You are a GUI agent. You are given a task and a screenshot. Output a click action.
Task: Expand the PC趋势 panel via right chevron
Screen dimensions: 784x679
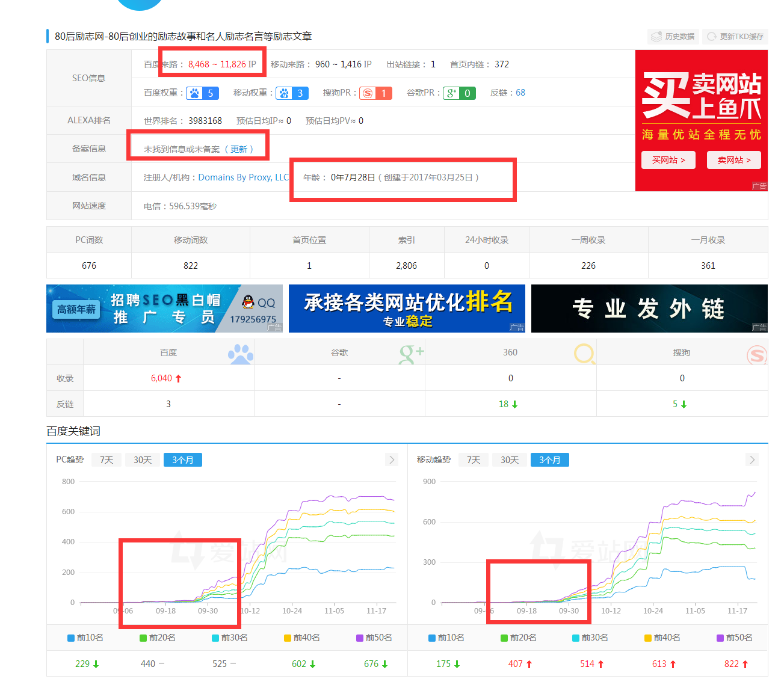[392, 459]
